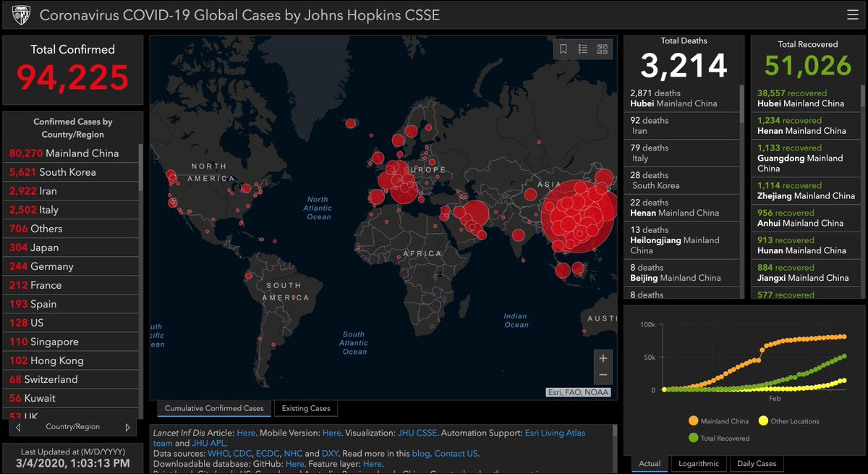Click 13 deaths Heilongjiang entry
868x474 pixels.
pyautogui.click(x=681, y=241)
